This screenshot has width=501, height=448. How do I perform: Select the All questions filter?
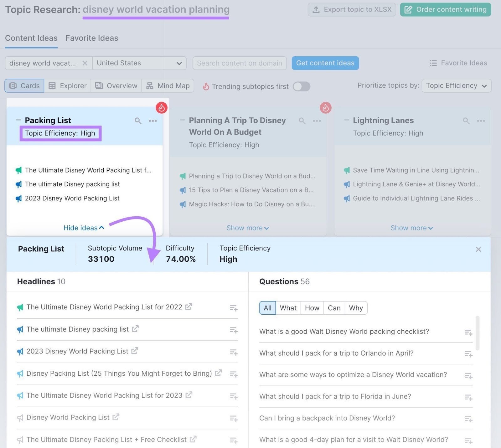(x=267, y=308)
